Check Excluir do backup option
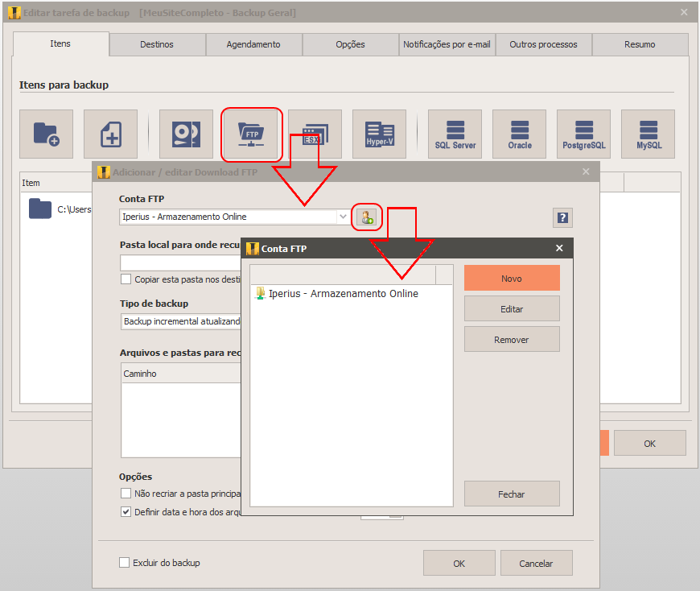Screen dimensions: 700x591 (x=125, y=562)
